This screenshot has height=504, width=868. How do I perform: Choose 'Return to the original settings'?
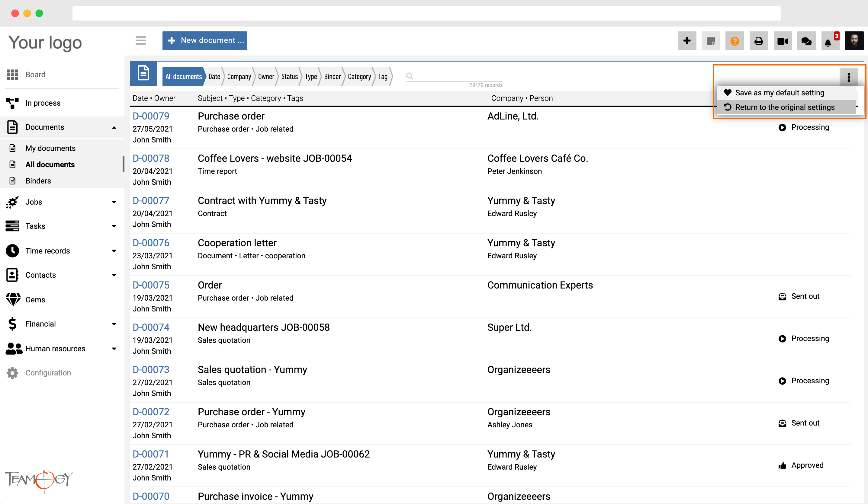point(786,107)
